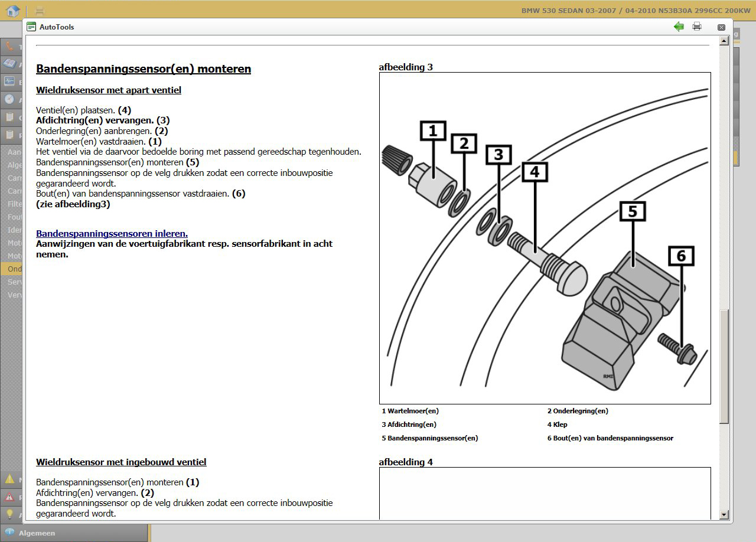Click the yellow warning triangle sidebar icon

pyautogui.click(x=10, y=479)
